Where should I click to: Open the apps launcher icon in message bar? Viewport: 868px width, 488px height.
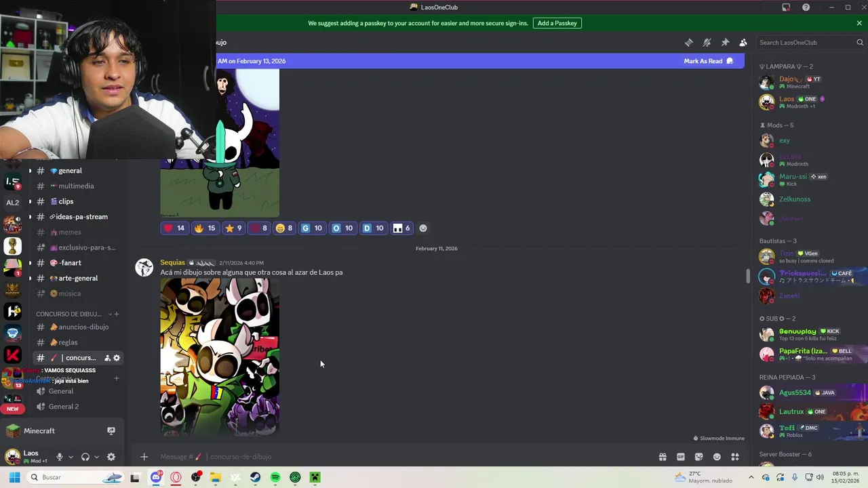tap(735, 457)
